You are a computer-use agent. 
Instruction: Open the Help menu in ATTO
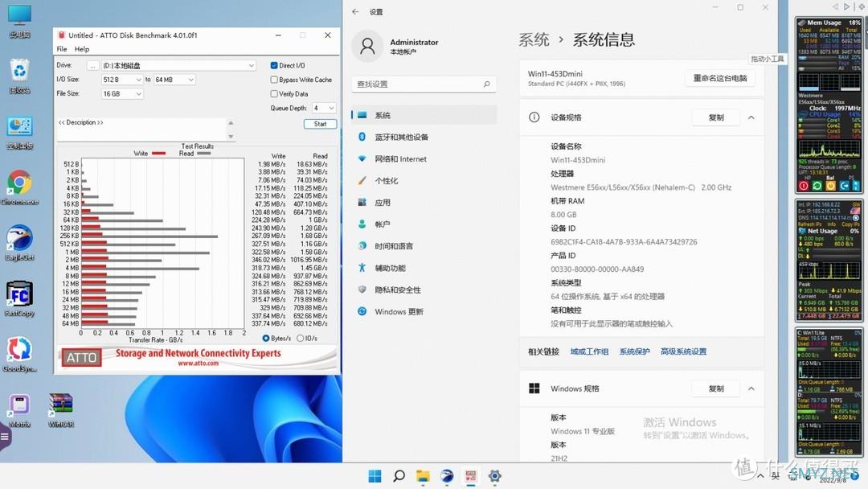click(x=82, y=49)
